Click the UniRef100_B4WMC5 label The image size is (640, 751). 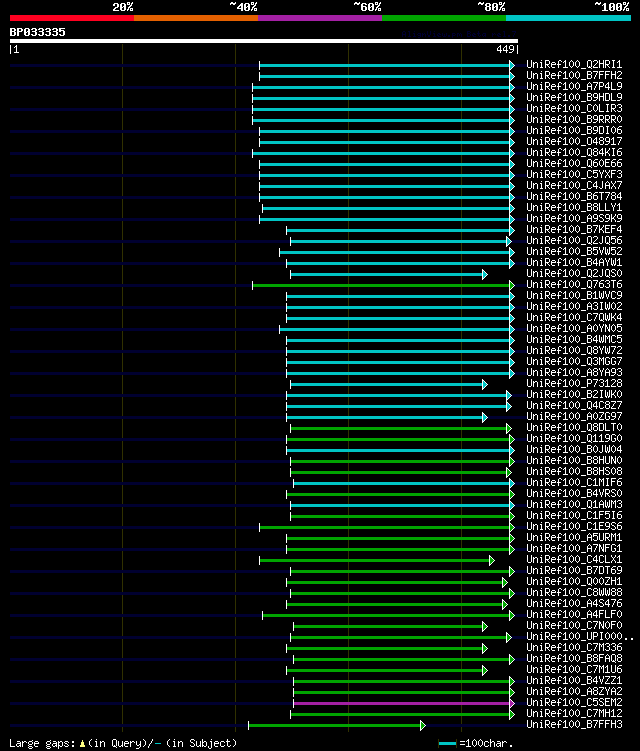(x=574, y=340)
